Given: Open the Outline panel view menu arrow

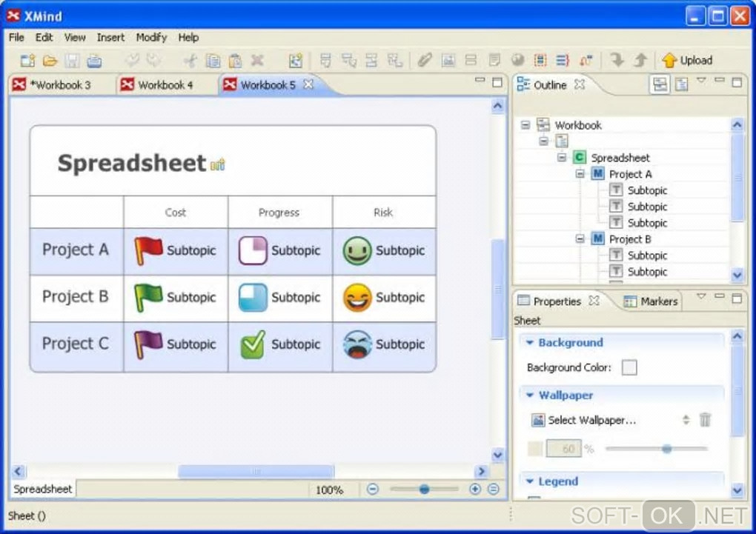Looking at the screenshot, I should [701, 81].
